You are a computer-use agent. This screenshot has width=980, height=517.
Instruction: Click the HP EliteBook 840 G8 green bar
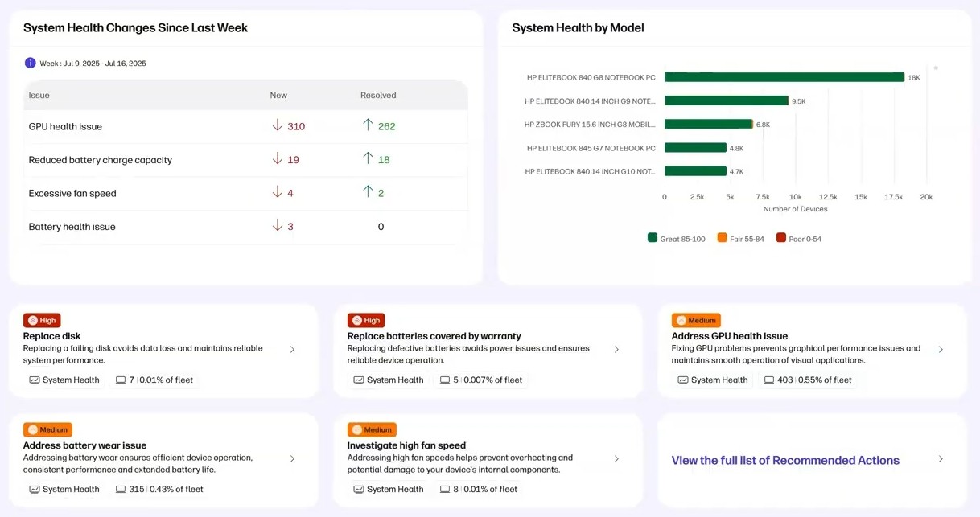[x=784, y=77]
